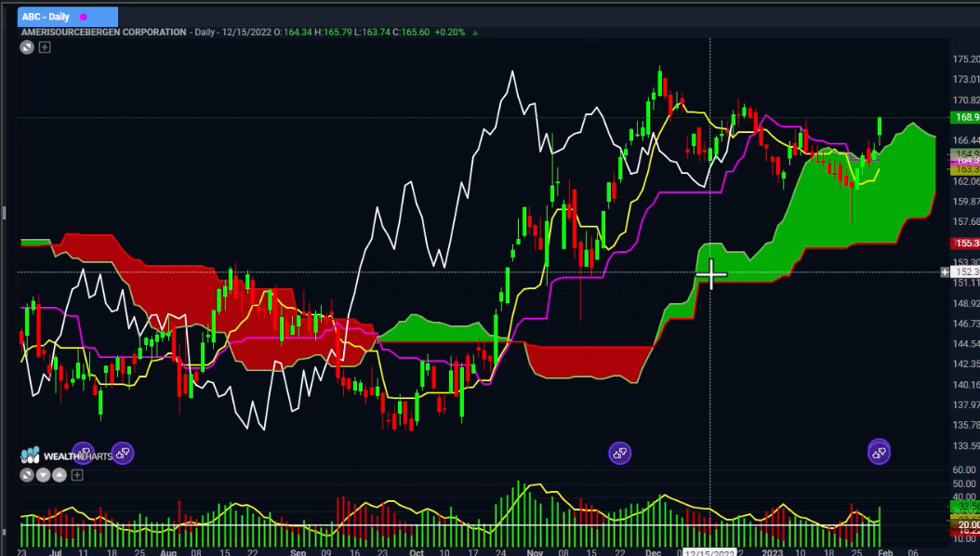Click the Sep label on the time axis
The image size is (980, 556).
298,552
